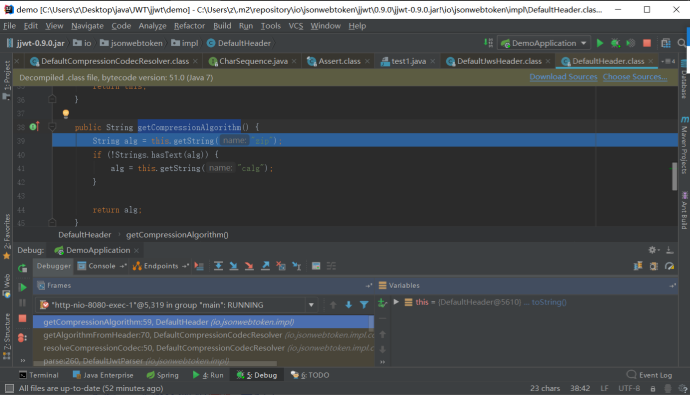Open the Navigate menu
The height and width of the screenshot is (395, 690).
[x=88, y=26]
